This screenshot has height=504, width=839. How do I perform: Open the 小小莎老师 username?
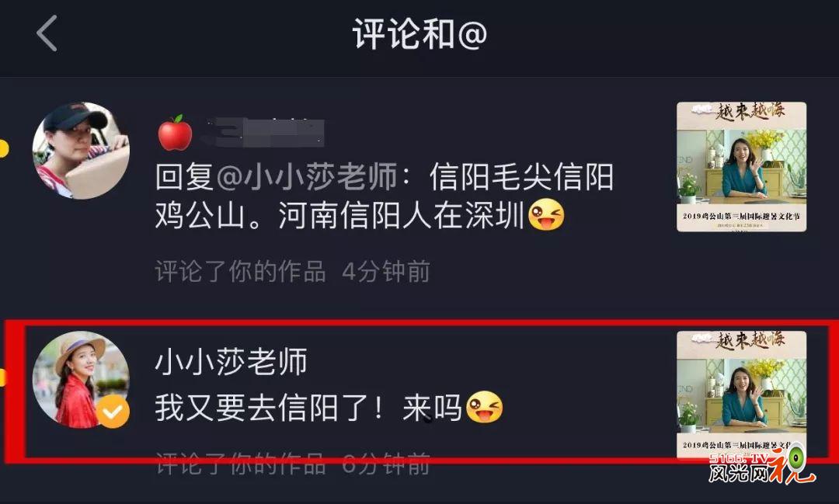[x=232, y=362]
